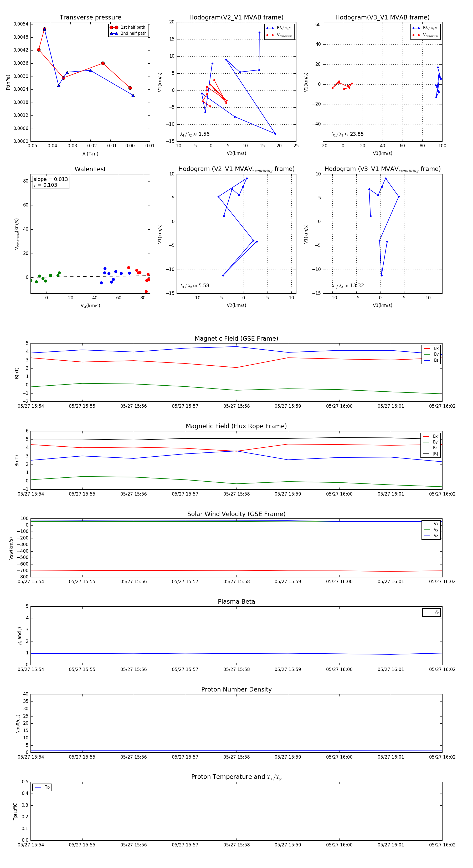Click the 'Hodogram(V2_V1 MVAB frame)' title
The width and height of the screenshot is (473, 868).
click(236, 18)
